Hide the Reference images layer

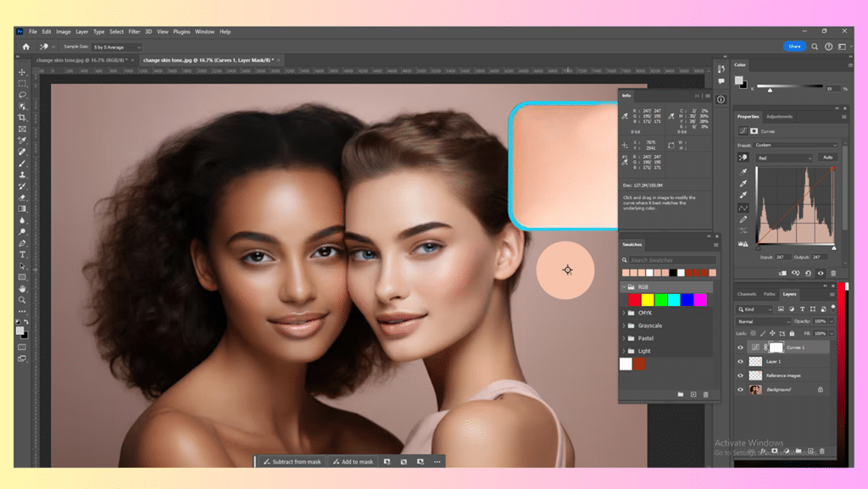739,375
